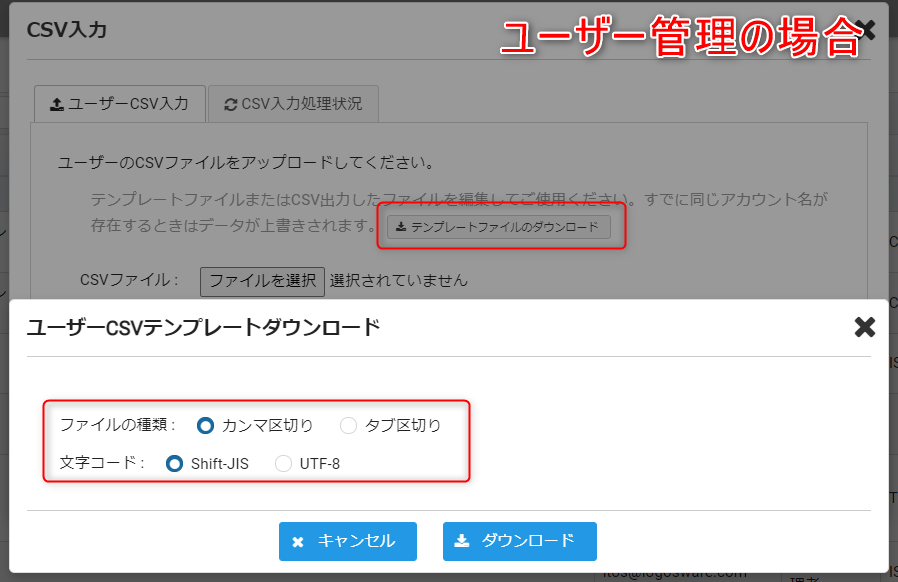898x582 pixels.
Task: Select Shift-JIS character encoding
Action: 174,464
